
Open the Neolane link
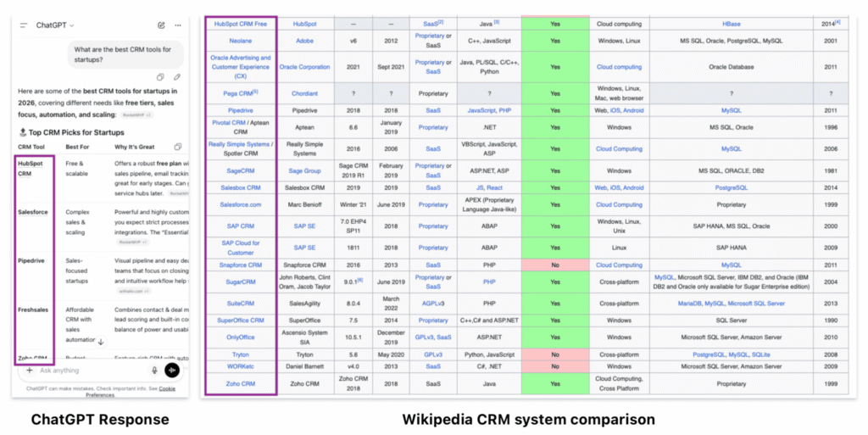(240, 41)
